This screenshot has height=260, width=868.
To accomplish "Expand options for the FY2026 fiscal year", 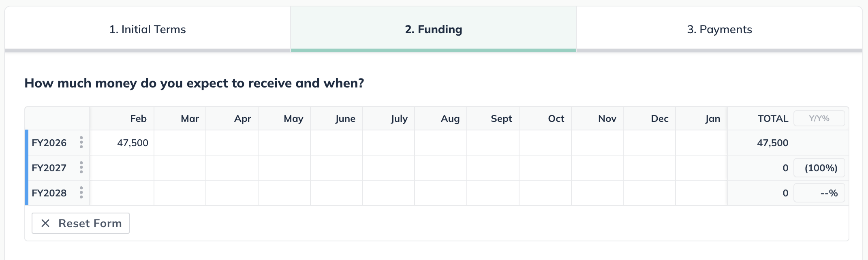I will click(82, 143).
